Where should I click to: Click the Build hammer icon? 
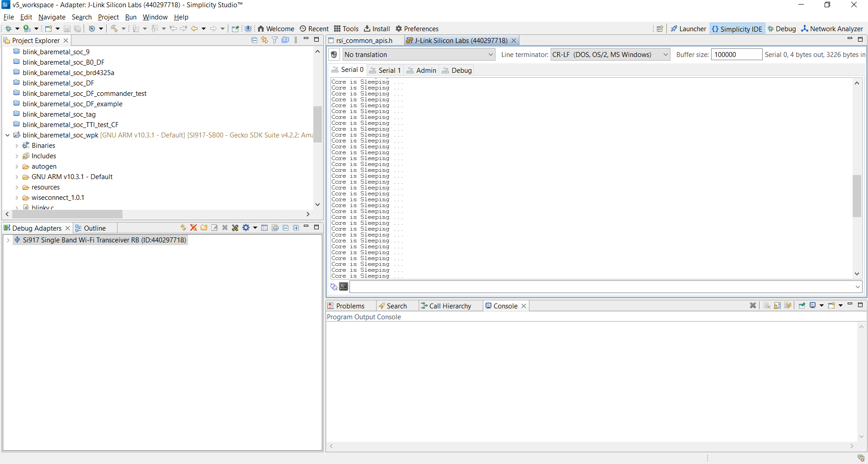114,28
